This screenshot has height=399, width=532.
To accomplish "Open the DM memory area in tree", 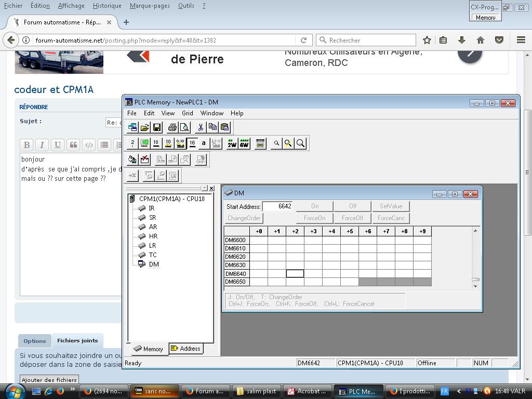I will [153, 264].
